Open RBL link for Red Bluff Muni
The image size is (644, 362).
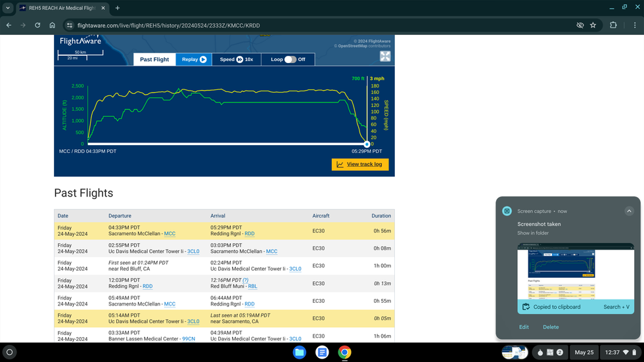pyautogui.click(x=252, y=286)
